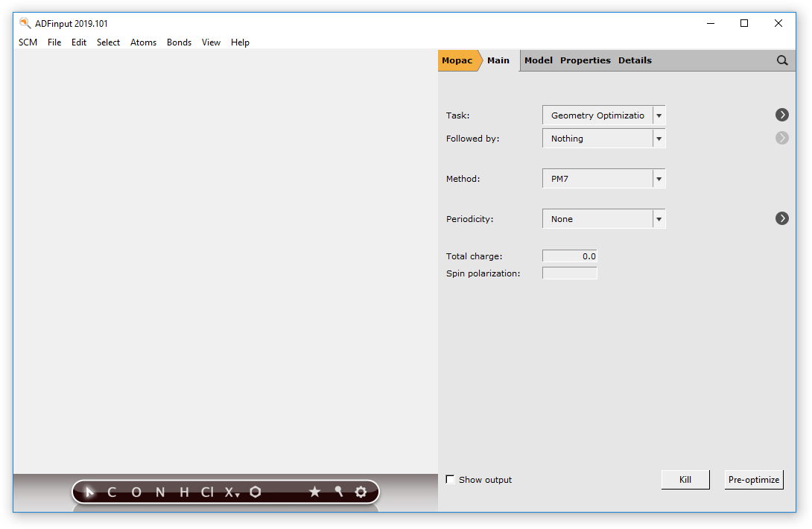This screenshot has height=529, width=812.
Task: Choose the Hydrogen atom tool
Action: click(184, 492)
